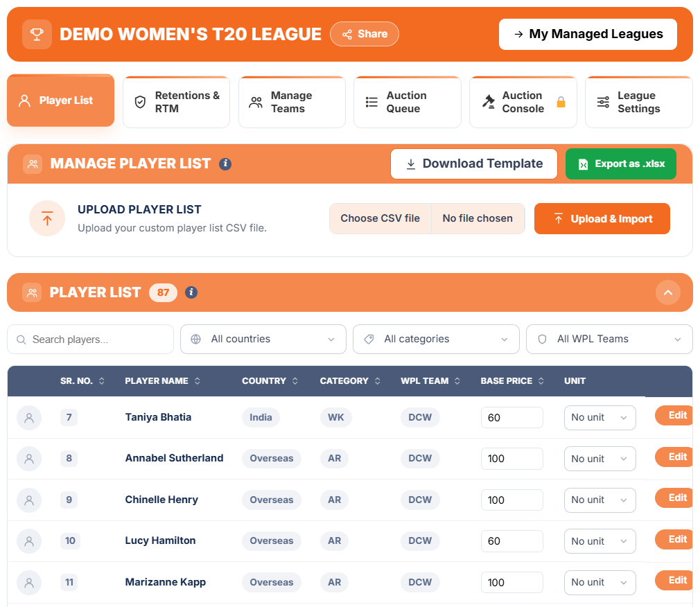Open unit dropdown for Chinelle Henry
700x607 pixels.
pos(600,500)
